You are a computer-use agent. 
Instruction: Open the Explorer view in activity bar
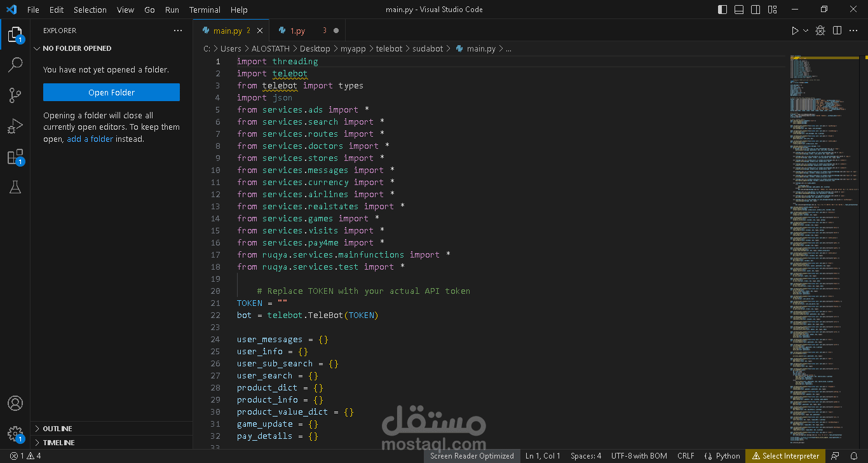point(15,34)
